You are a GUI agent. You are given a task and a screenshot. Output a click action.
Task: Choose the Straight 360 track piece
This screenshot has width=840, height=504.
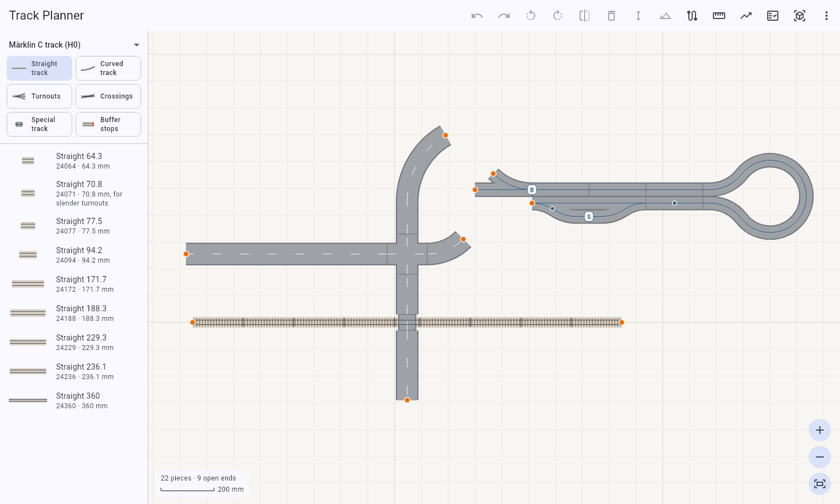tap(74, 400)
